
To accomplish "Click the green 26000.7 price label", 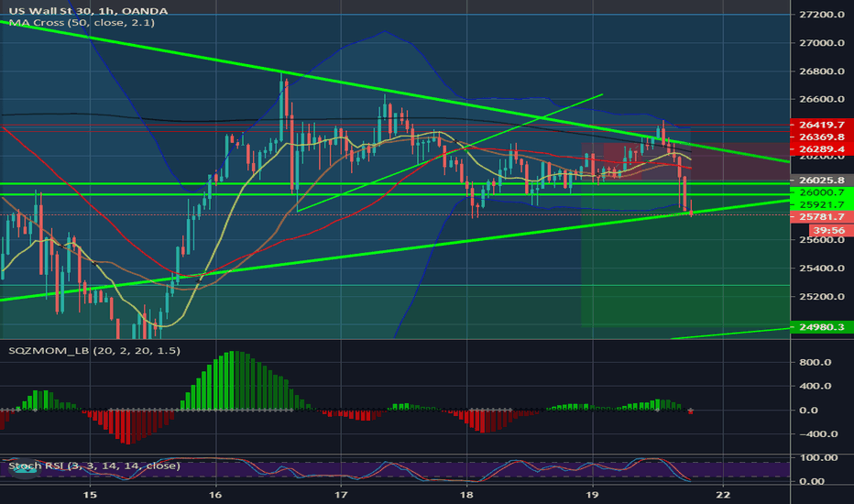I will (821, 192).
